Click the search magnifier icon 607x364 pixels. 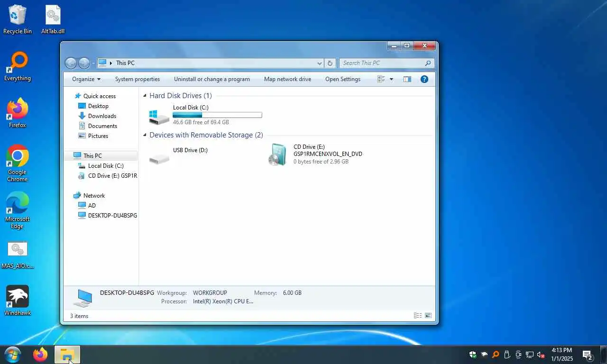pos(428,63)
